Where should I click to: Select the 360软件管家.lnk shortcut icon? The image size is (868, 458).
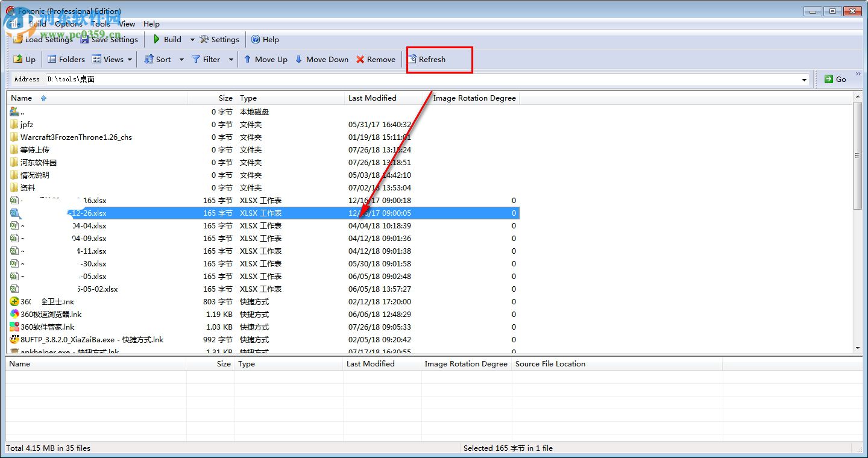(x=14, y=327)
